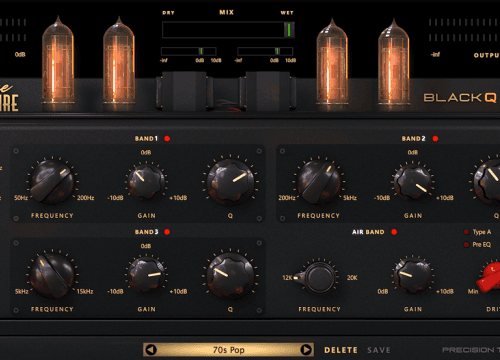Click the Band 1 Gain knob
Image resolution: width=500 pixels, height=360 pixels.
[146, 182]
